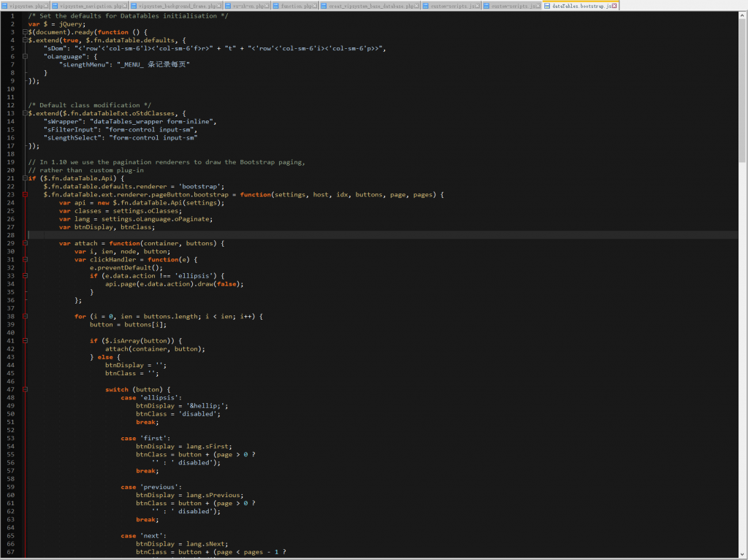748x560 pixels.
Task: Collapse the switch (button) block
Action: 25,389
